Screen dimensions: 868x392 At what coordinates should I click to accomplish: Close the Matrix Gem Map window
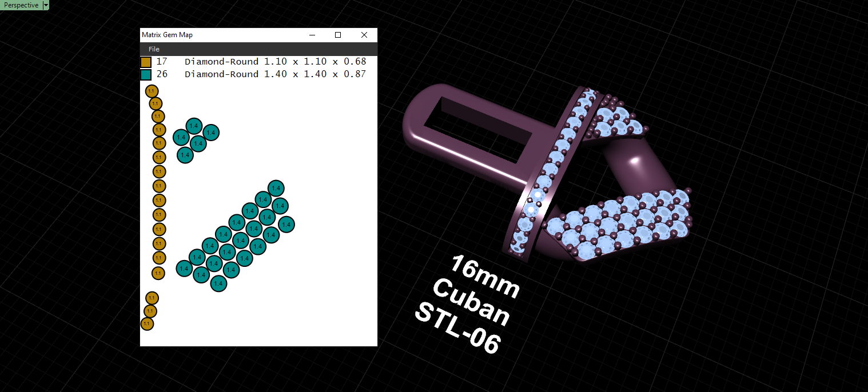[364, 35]
